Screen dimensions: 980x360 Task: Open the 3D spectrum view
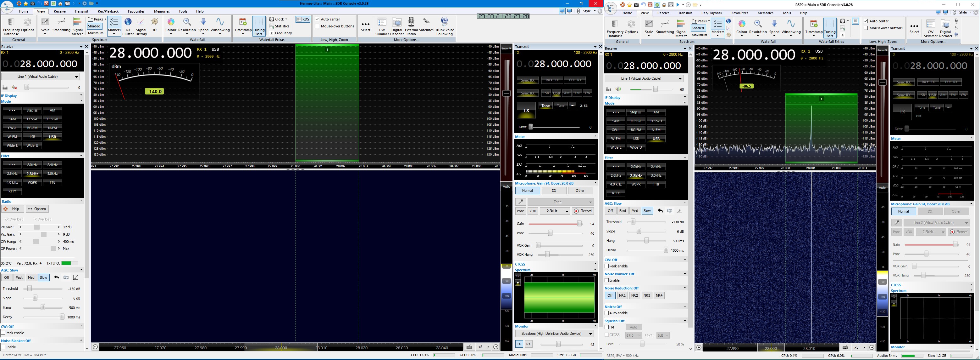pos(154,24)
